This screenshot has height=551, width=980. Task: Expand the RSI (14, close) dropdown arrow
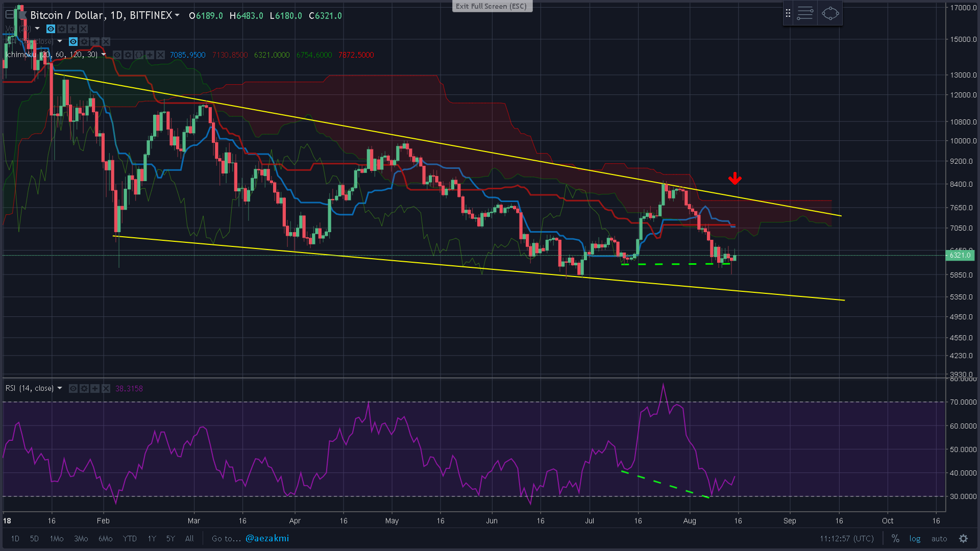click(60, 388)
